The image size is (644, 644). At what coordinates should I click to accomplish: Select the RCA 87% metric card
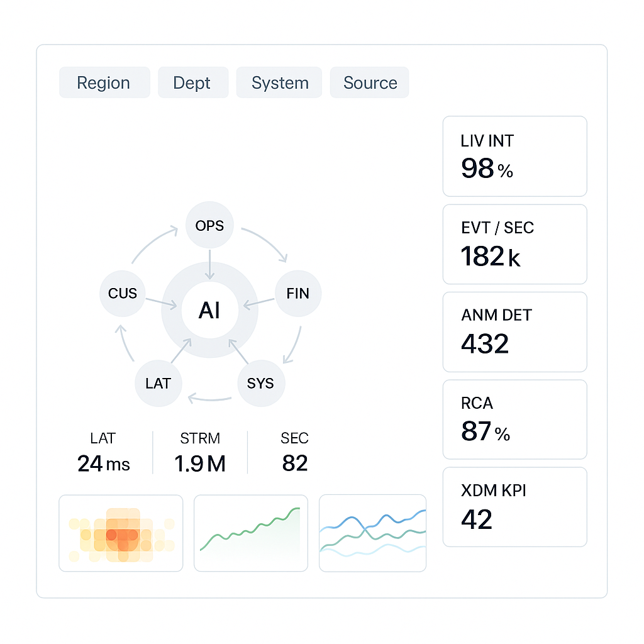[x=514, y=419]
